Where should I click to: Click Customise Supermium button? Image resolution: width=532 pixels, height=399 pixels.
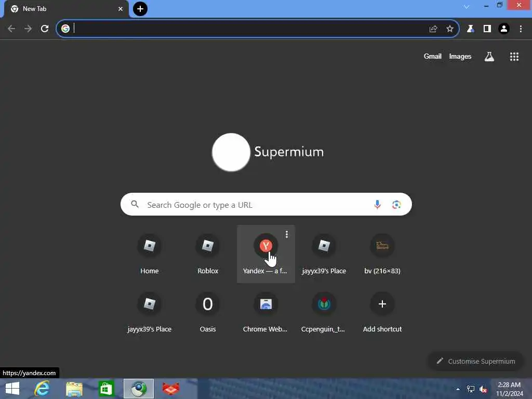476,361
